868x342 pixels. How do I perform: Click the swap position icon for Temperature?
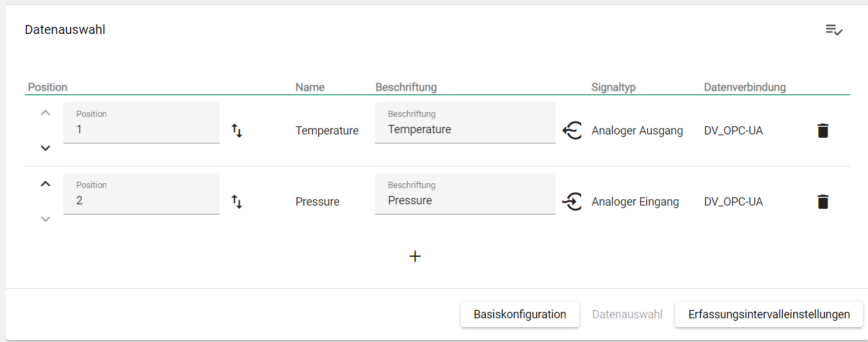pyautogui.click(x=237, y=131)
